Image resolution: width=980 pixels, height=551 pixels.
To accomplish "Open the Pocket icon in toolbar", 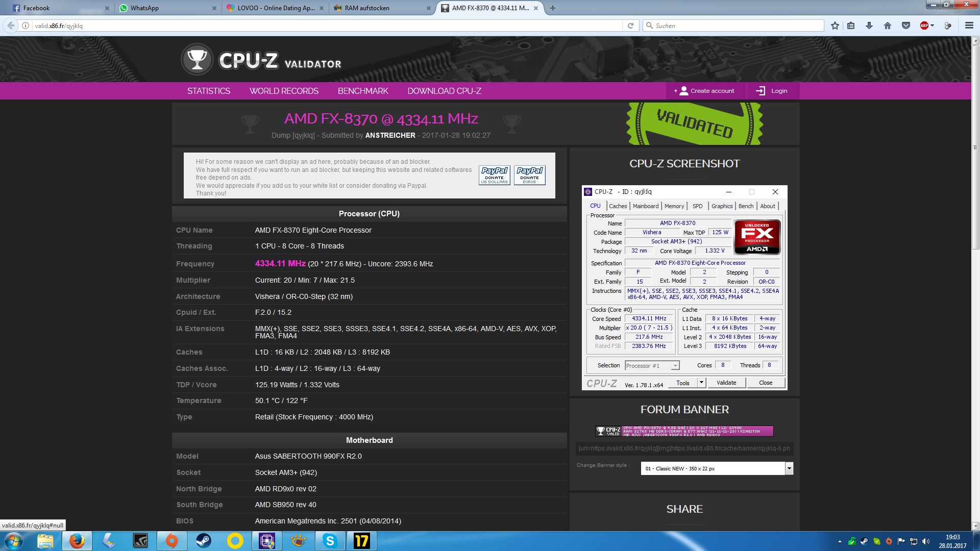I will tap(906, 26).
